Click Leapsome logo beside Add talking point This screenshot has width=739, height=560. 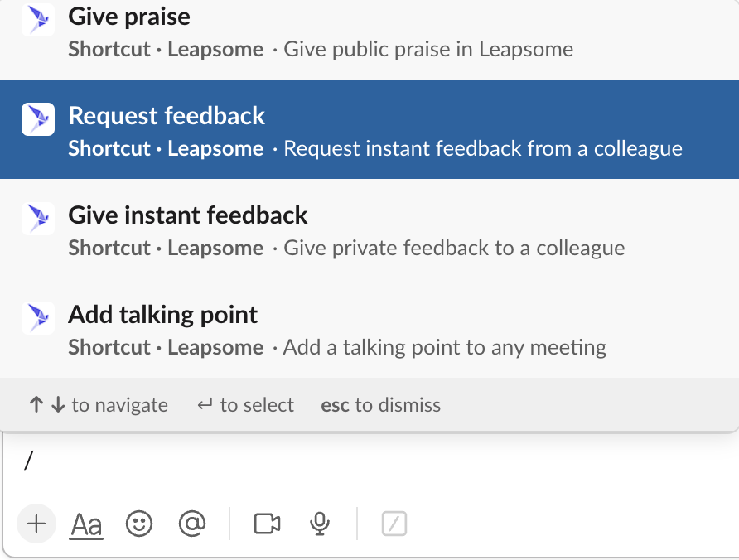(x=37, y=318)
